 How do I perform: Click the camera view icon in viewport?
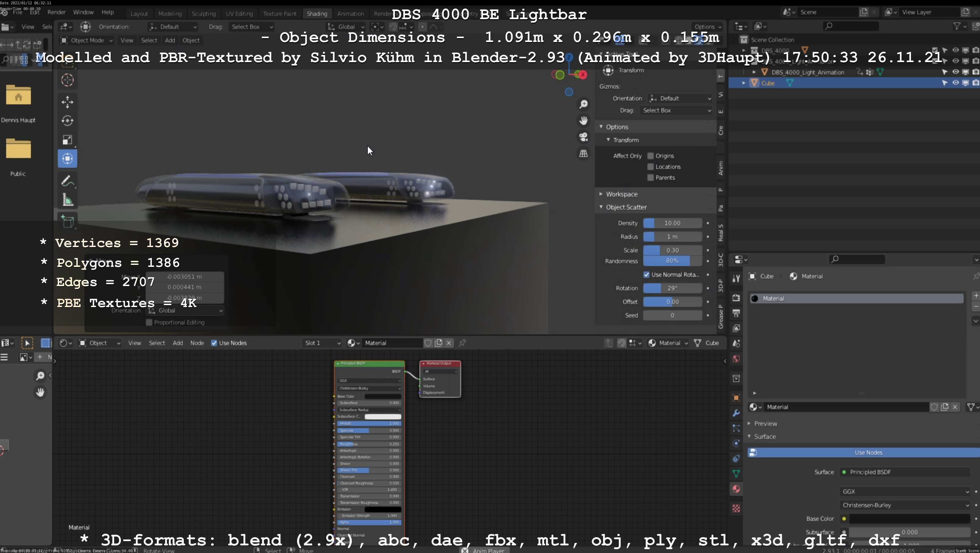pos(583,137)
